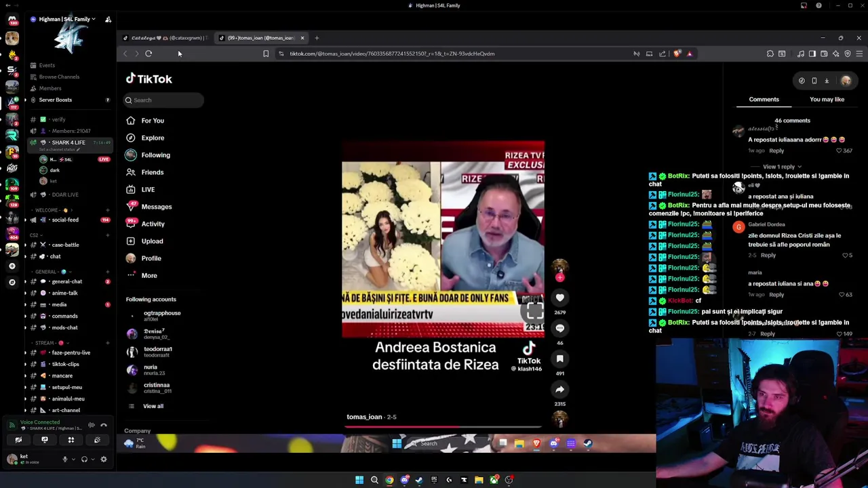The image size is (868, 488).
Task: Open teodorraa1 following account
Action: (157, 351)
